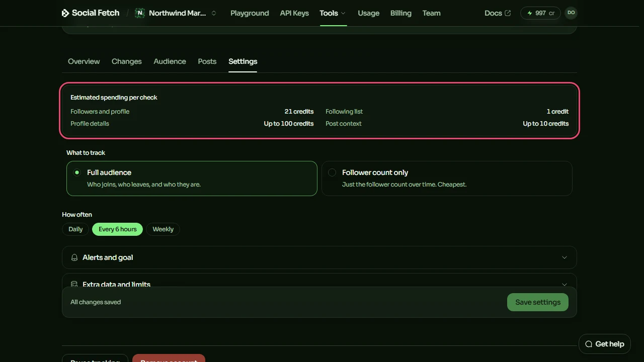The width and height of the screenshot is (644, 362).
Task: Open the Tools dropdown menu
Action: click(333, 13)
